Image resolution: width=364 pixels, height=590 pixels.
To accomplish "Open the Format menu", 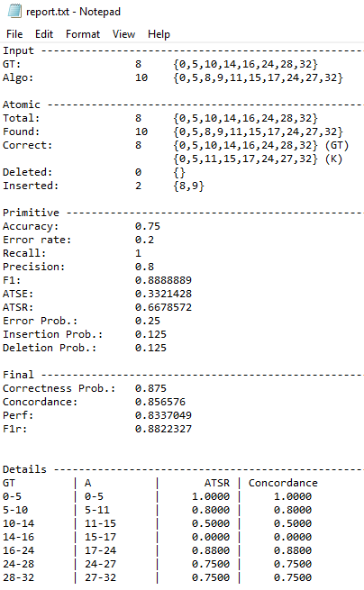I will [x=83, y=34].
